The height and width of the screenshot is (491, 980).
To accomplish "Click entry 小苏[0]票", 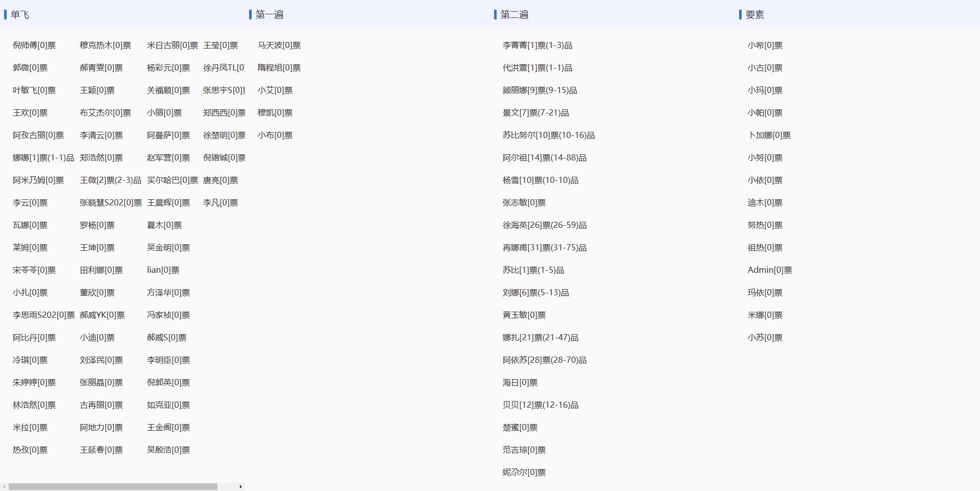I will (765, 338).
